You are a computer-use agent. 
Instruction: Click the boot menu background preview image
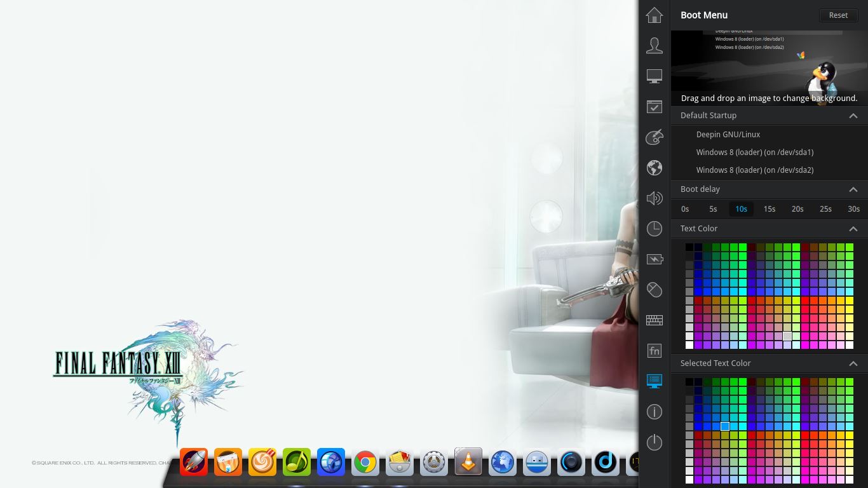coord(770,67)
